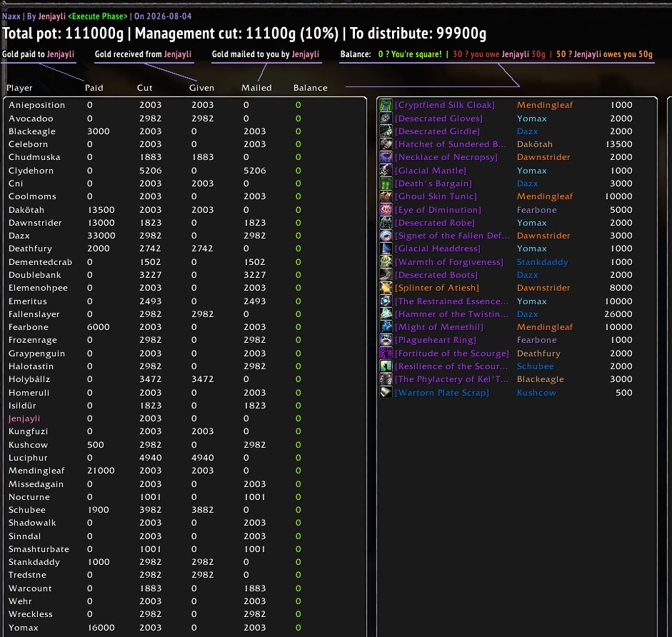Image resolution: width=672 pixels, height=637 pixels.
Task: Open the [Splinter of Atiesh] item link
Action: point(437,288)
